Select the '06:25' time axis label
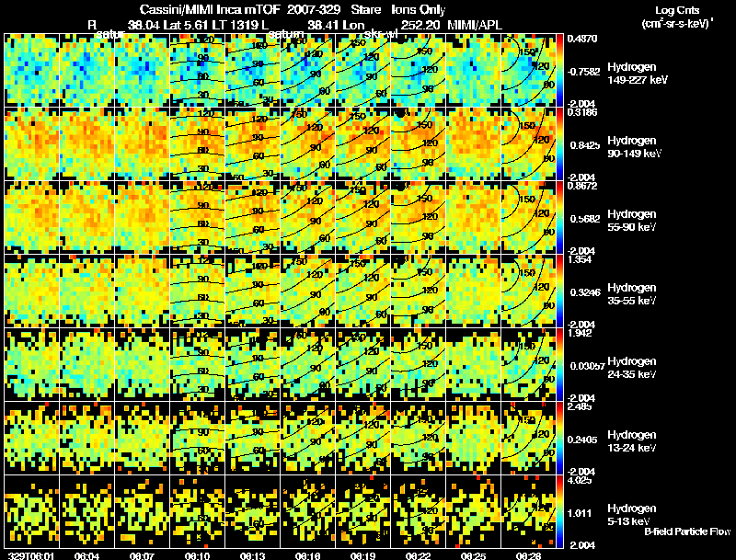Viewport: 736px width, 560px height. [x=473, y=555]
